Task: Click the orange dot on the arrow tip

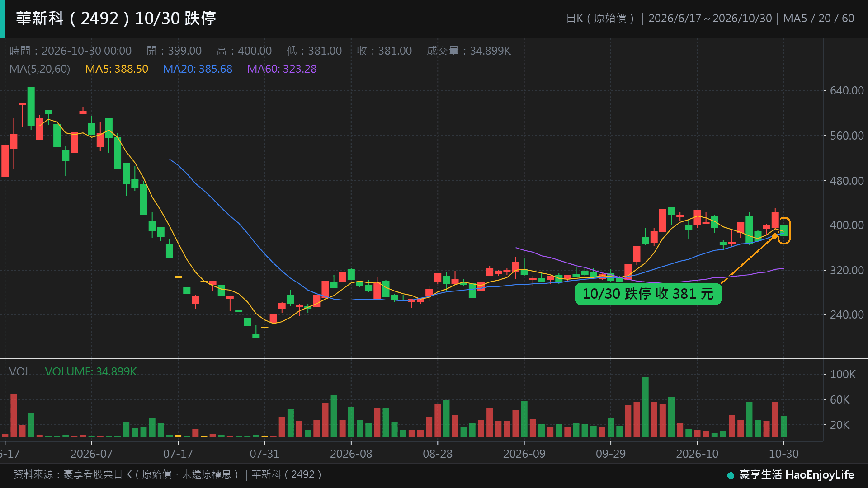Action: tap(774, 236)
